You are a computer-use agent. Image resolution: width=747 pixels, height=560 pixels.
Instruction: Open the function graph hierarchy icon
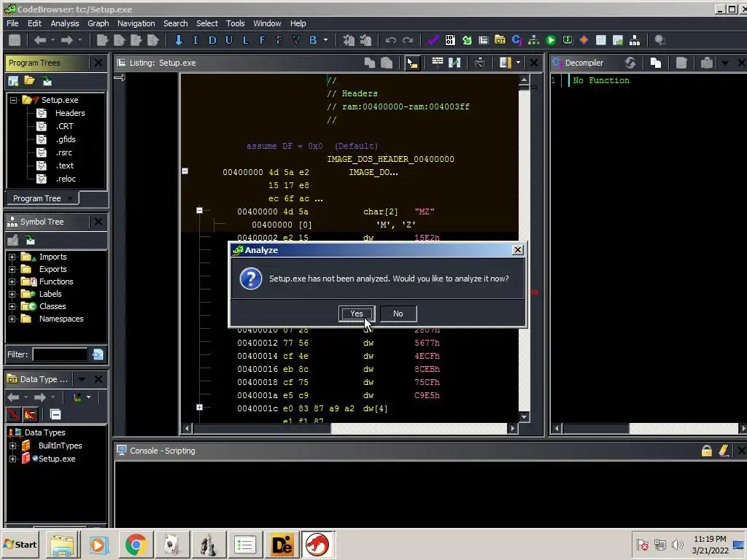click(x=533, y=40)
